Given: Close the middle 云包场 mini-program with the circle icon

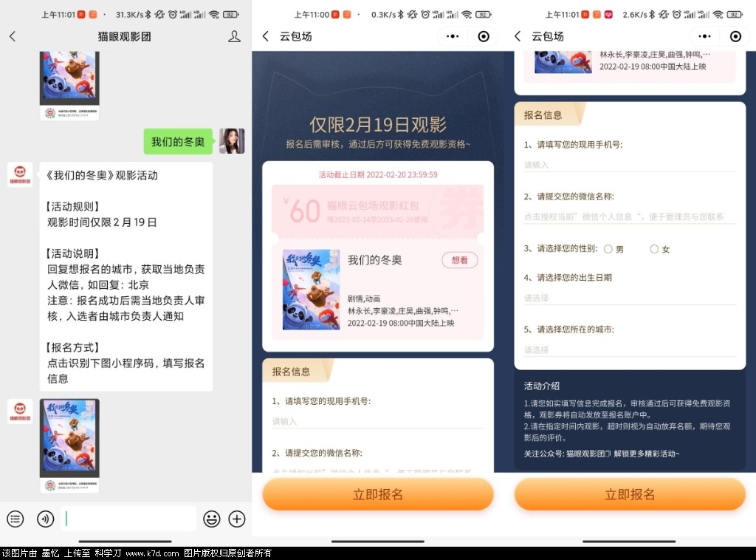Looking at the screenshot, I should tap(484, 36).
